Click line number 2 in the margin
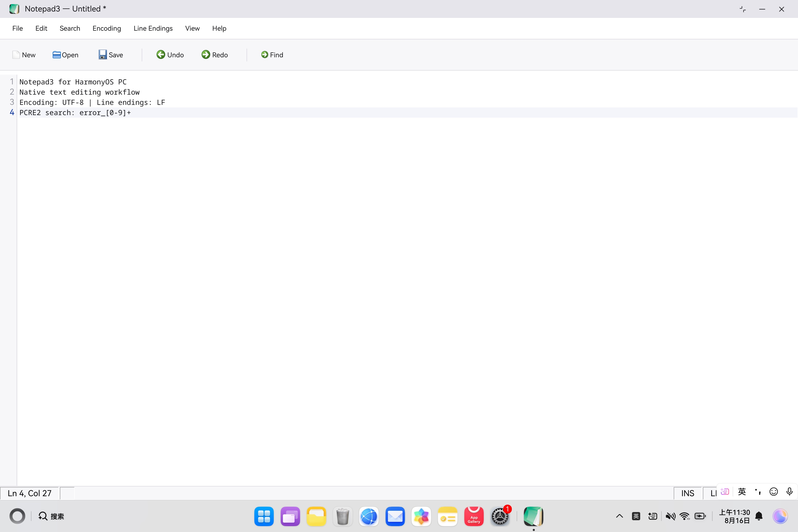This screenshot has width=798, height=532. point(12,92)
